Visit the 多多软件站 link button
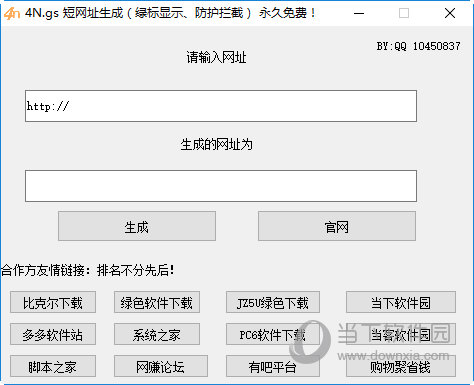Screen dimensions: 474x385 (x=53, y=334)
